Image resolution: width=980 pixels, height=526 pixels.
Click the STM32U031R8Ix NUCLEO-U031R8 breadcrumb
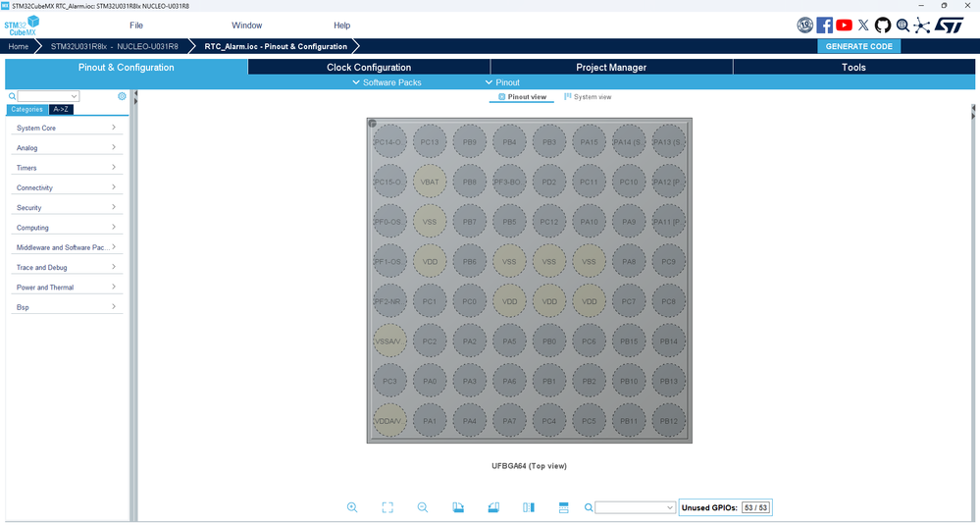pos(115,46)
